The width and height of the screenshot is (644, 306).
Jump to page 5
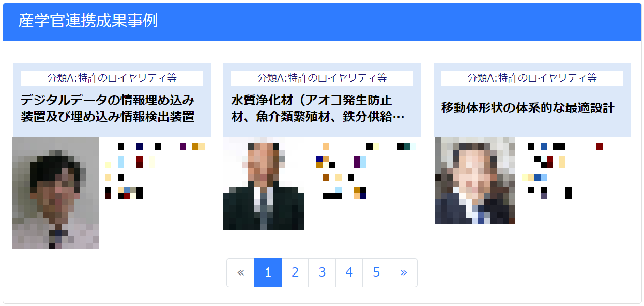click(376, 272)
